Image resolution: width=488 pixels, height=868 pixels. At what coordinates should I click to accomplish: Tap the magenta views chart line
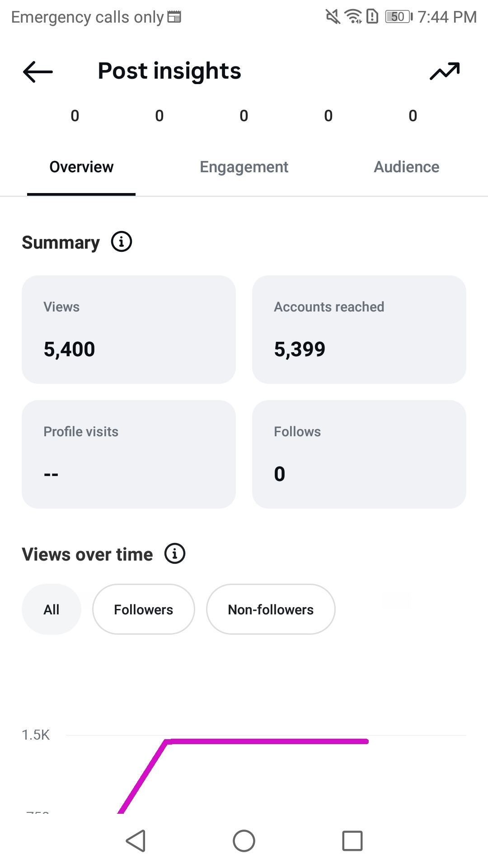(x=267, y=741)
